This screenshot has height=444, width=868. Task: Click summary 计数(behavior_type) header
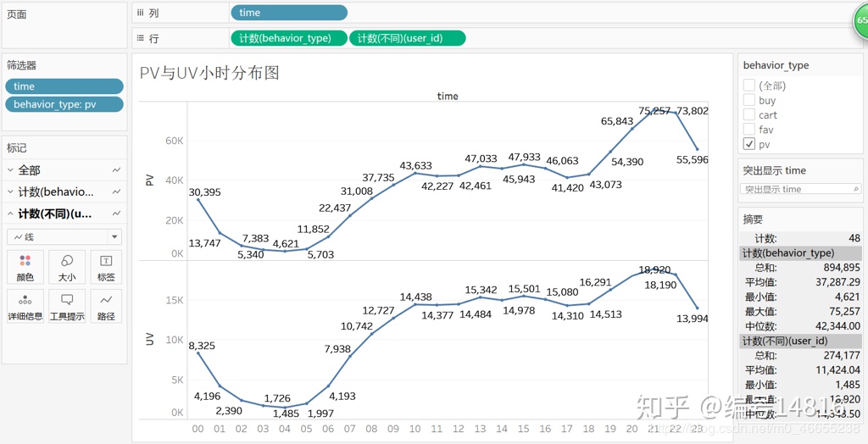(800, 253)
